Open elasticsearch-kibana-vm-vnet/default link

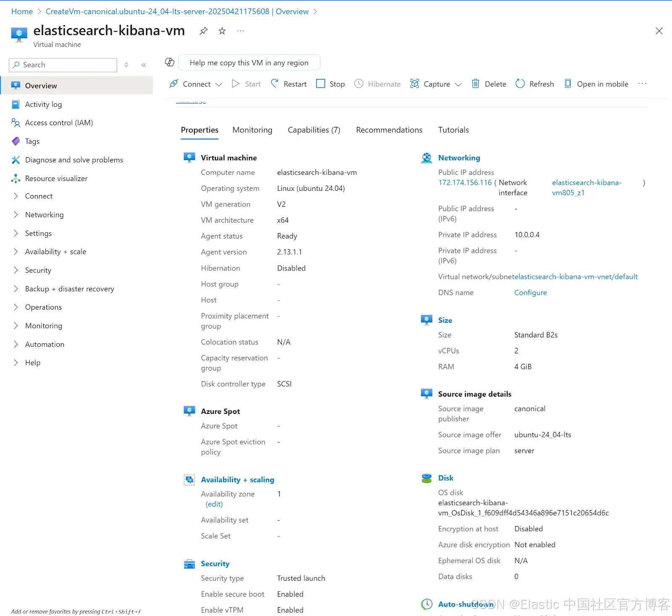576,276
